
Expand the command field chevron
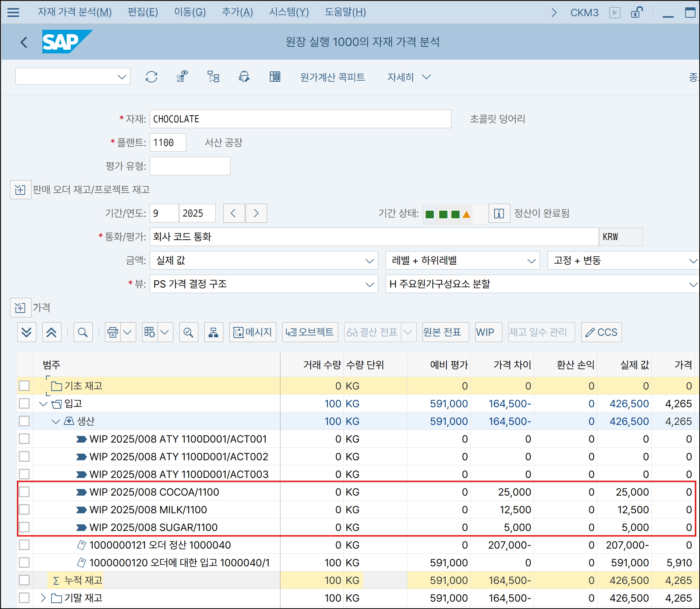(x=554, y=13)
